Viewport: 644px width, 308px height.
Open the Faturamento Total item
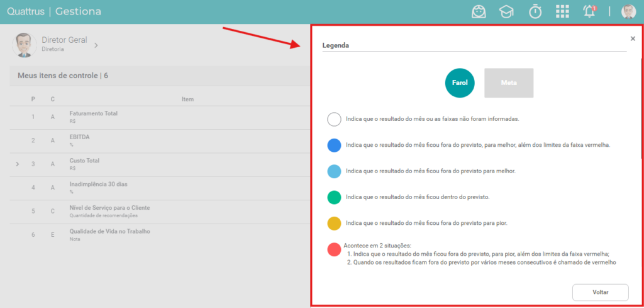point(93,113)
